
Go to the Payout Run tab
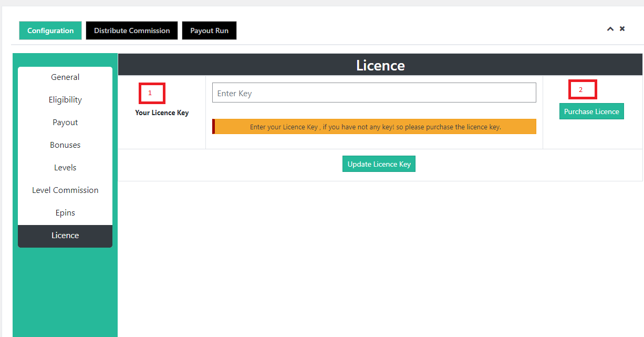(x=209, y=30)
